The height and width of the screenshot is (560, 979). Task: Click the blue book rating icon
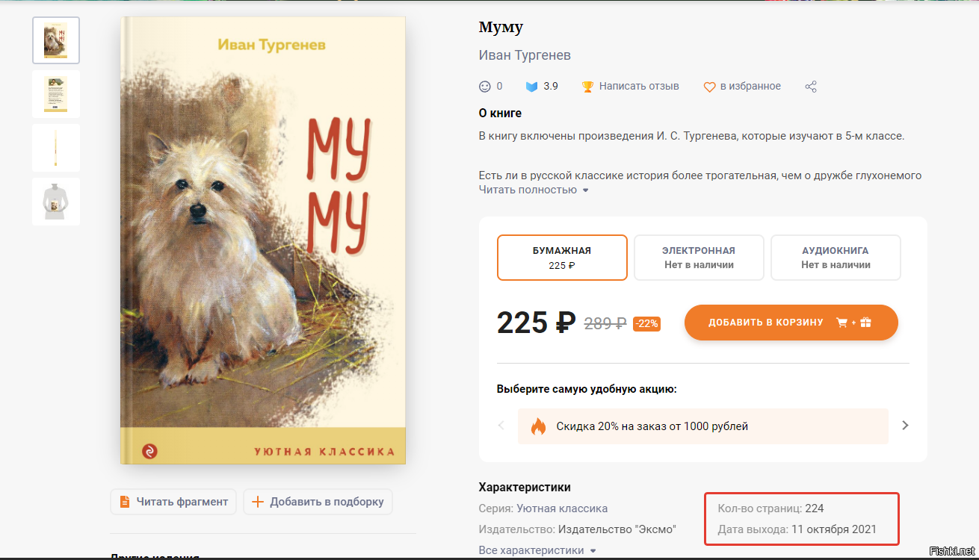coord(531,87)
